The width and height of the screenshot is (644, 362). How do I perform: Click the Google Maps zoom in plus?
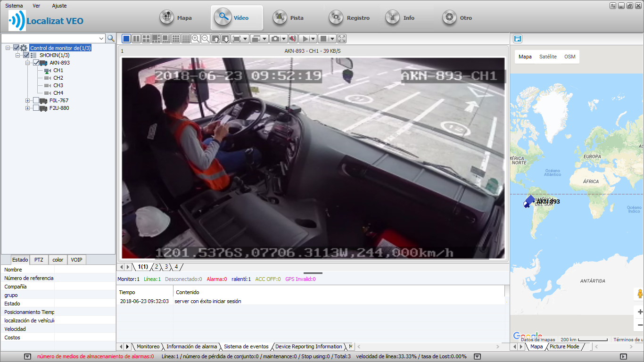point(640,312)
